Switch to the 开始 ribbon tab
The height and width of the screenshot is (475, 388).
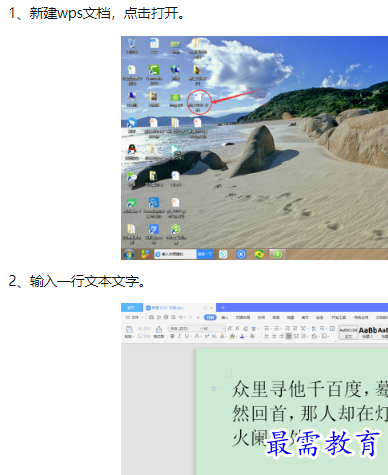click(x=210, y=317)
